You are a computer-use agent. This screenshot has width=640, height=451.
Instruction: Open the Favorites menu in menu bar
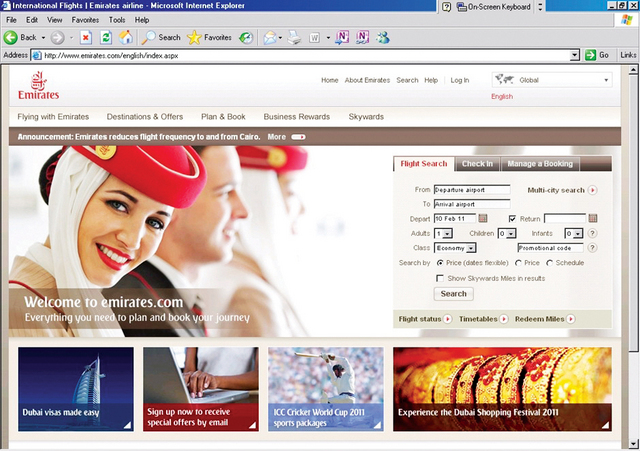(85, 20)
